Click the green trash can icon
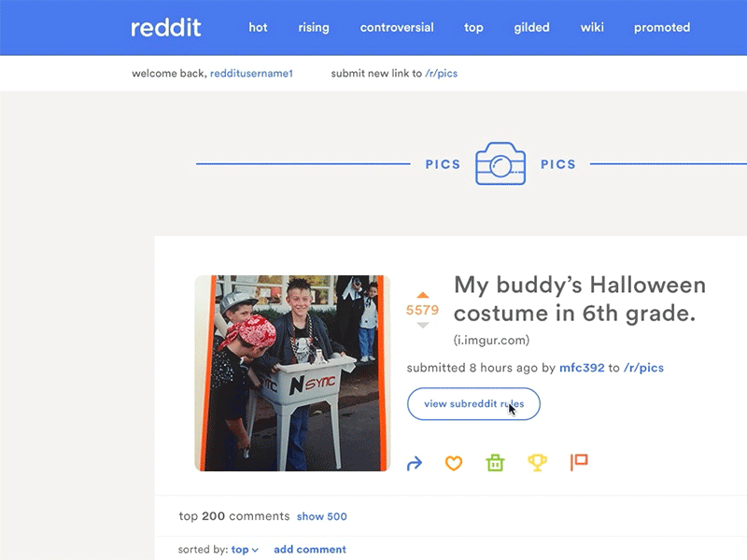Viewport: 747px width, 560px height. tap(495, 462)
